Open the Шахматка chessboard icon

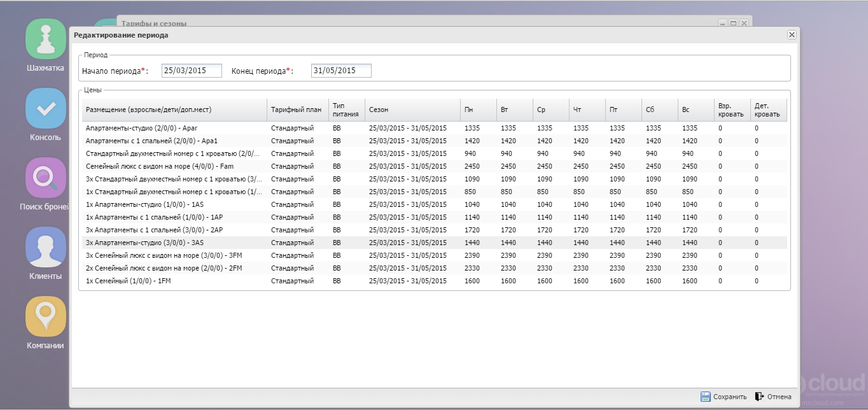[45, 39]
